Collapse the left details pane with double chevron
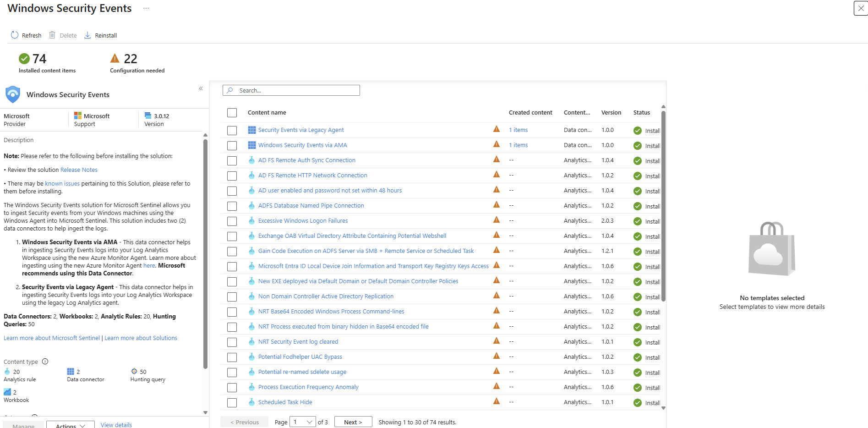 (x=201, y=88)
